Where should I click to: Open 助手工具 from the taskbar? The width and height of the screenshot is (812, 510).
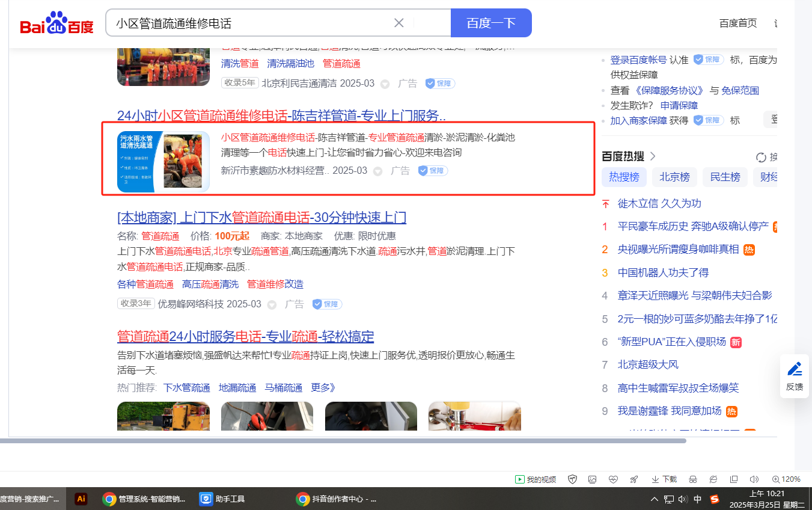(x=222, y=499)
